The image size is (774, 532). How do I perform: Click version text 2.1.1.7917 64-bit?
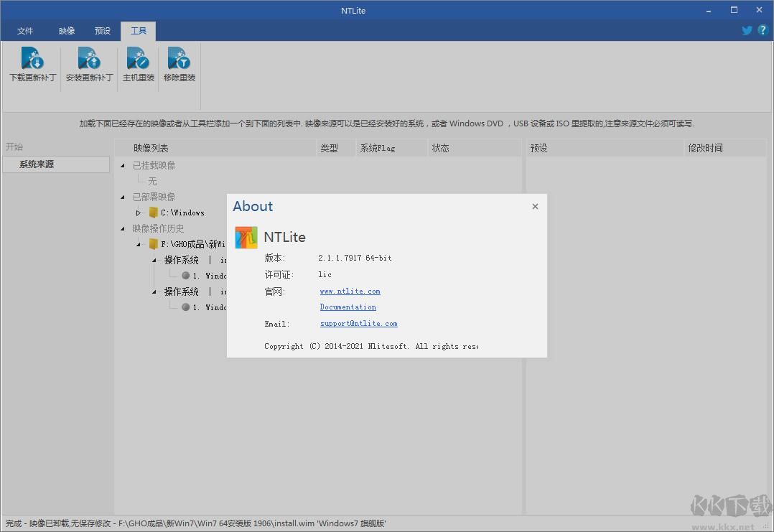tap(355, 258)
